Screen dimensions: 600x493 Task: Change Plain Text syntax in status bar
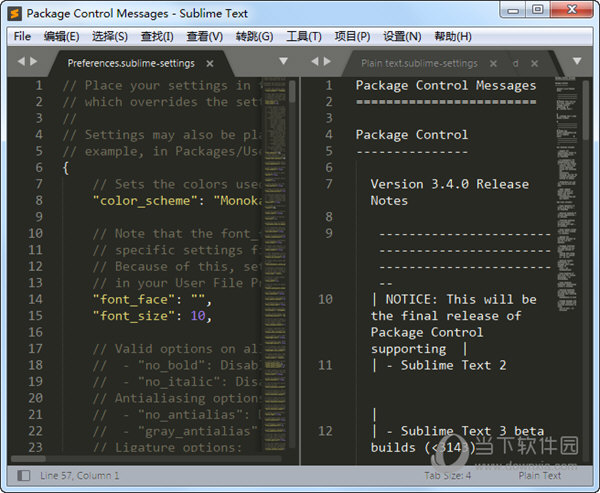(540, 476)
